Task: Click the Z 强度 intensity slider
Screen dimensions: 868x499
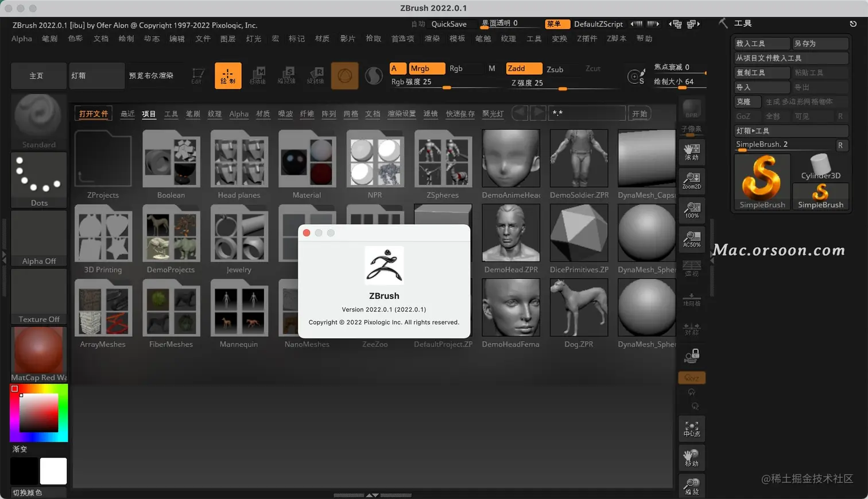Action: [x=563, y=83]
